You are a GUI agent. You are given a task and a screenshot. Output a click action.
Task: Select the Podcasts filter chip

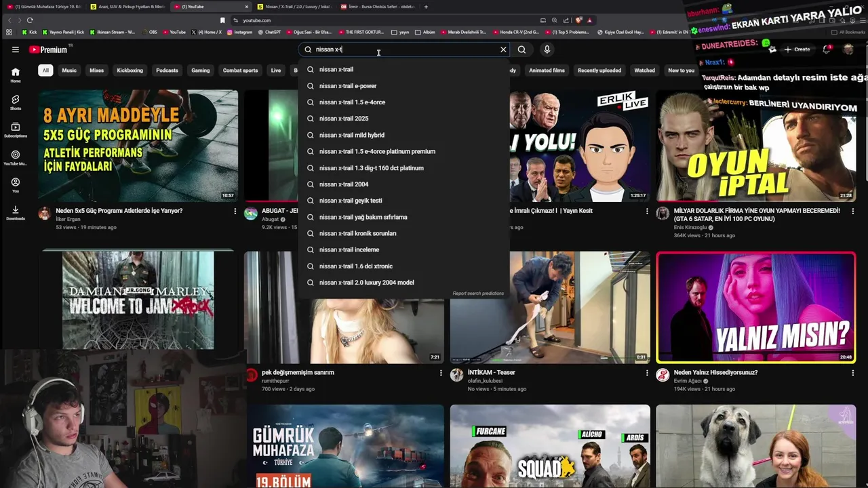click(167, 70)
